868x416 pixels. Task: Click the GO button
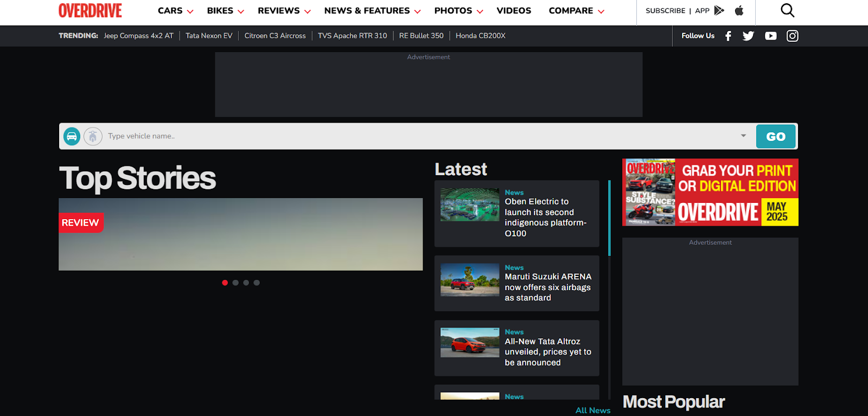[776, 137]
